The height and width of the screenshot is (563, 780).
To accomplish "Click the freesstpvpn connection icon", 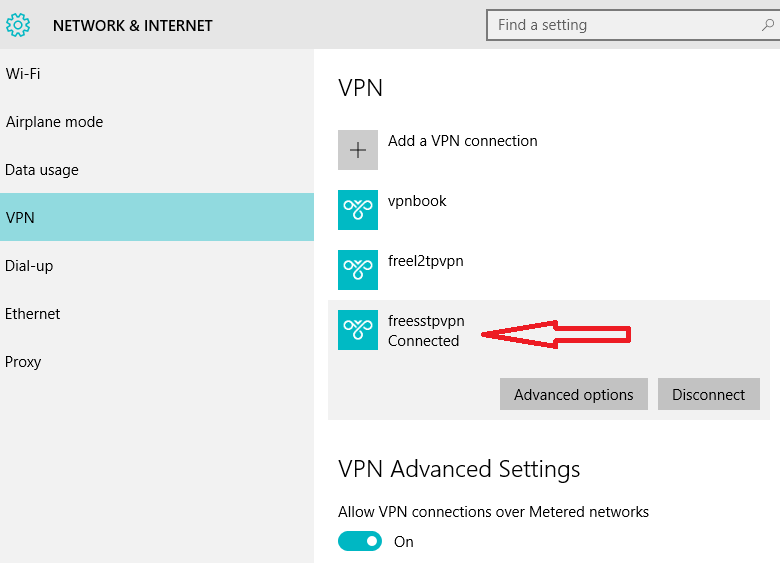I will [x=358, y=330].
